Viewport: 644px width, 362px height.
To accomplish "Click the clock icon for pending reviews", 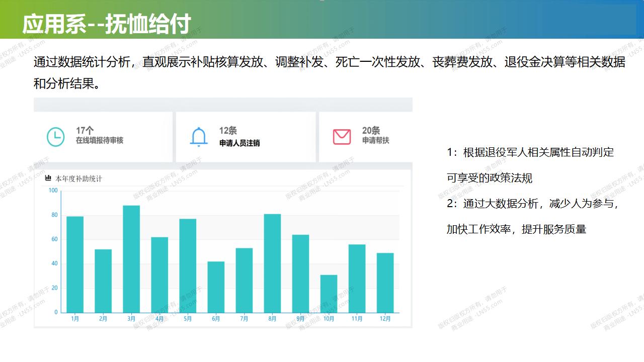I will pos(55,137).
